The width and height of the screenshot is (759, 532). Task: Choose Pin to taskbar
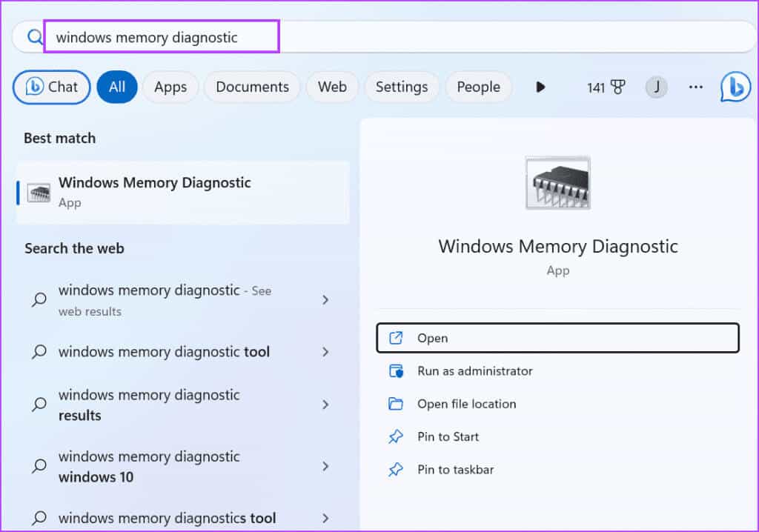[557, 470]
